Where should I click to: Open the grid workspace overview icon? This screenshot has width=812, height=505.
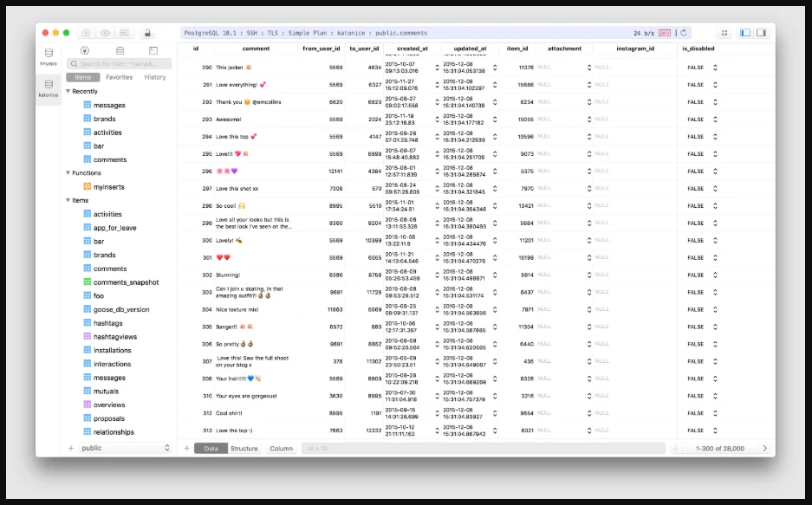pyautogui.click(x=724, y=33)
